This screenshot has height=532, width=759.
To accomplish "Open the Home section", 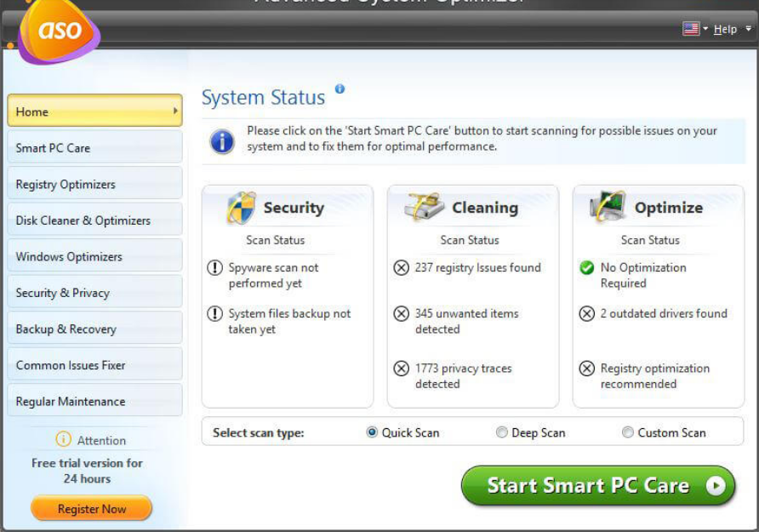I will click(x=95, y=111).
